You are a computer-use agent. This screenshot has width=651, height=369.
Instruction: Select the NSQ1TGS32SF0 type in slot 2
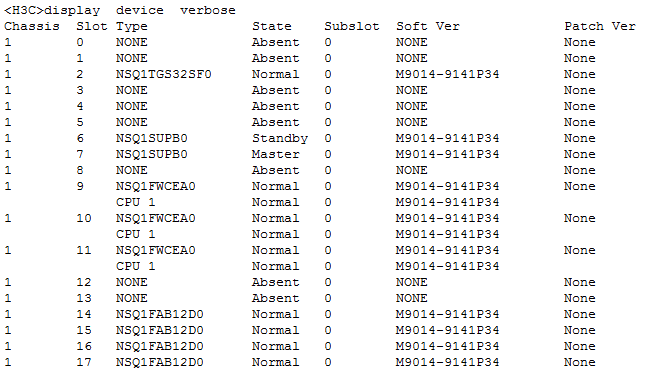(x=164, y=74)
